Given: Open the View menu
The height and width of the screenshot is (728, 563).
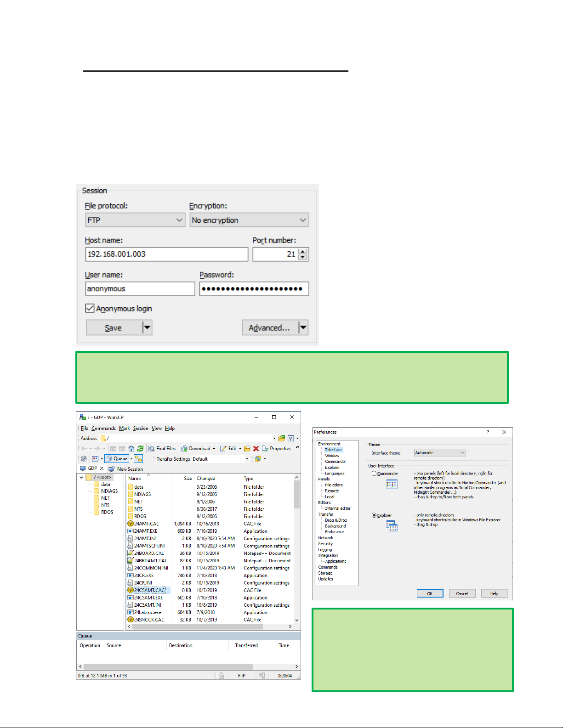Looking at the screenshot, I should [157, 428].
